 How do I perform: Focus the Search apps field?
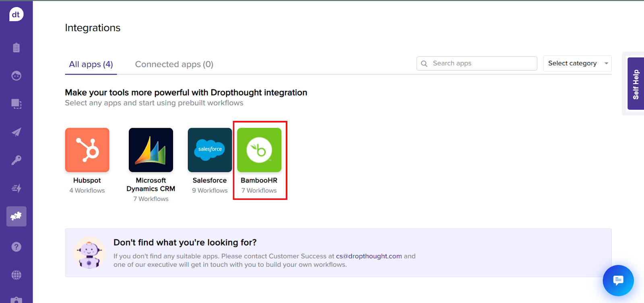click(x=481, y=63)
